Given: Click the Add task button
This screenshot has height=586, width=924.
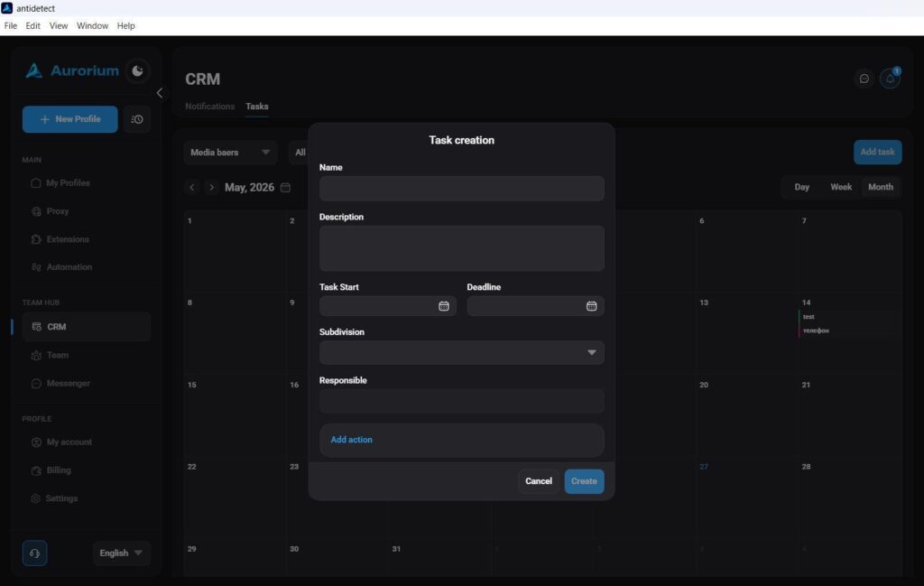Looking at the screenshot, I should point(877,152).
